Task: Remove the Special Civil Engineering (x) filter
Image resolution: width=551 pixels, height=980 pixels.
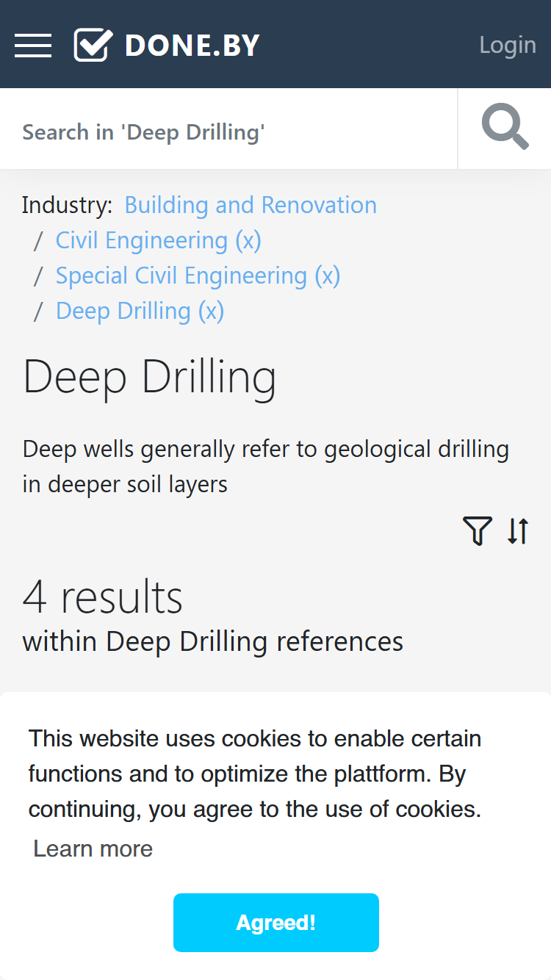Action: tap(198, 275)
